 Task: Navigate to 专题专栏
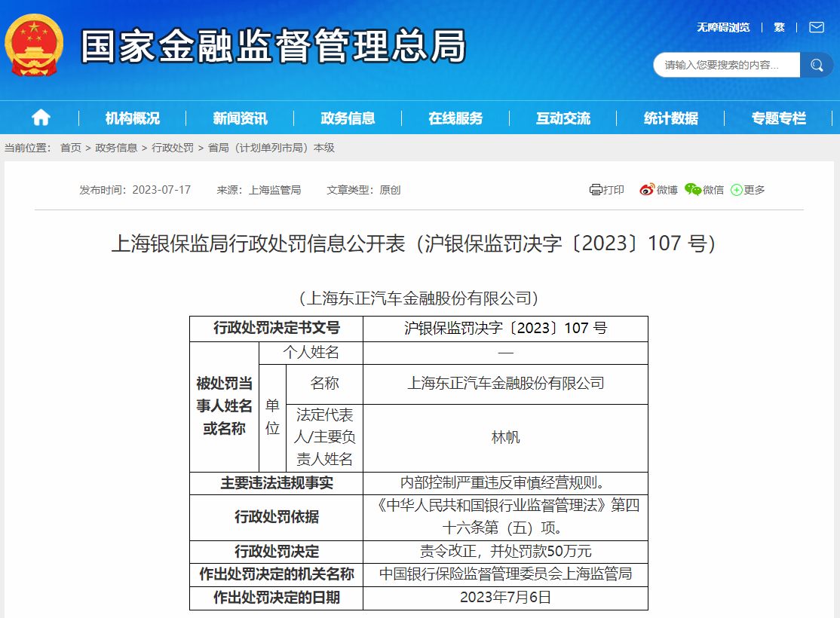point(778,118)
